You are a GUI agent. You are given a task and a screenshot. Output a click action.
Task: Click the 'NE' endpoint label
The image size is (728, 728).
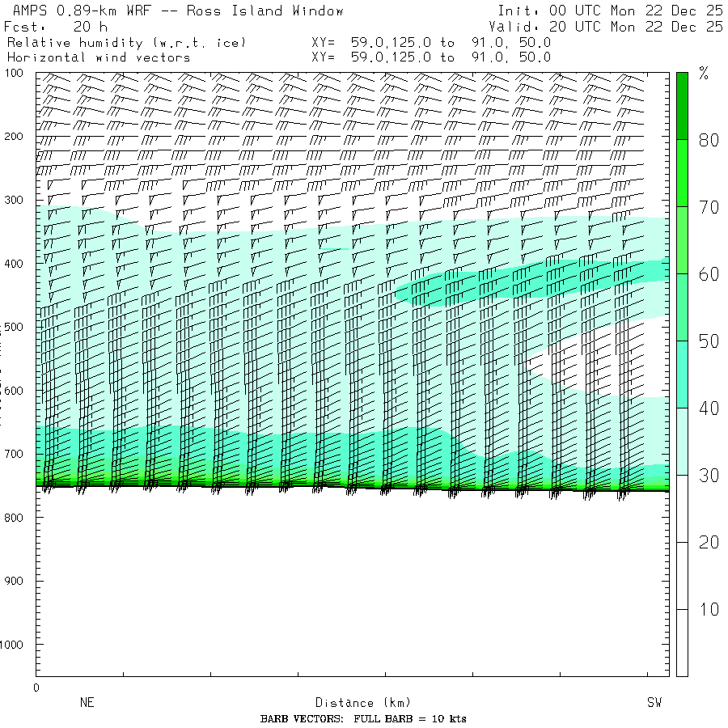(87, 702)
